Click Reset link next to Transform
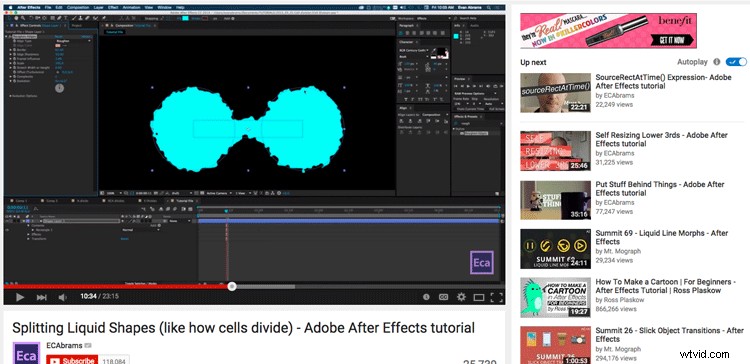The width and height of the screenshot is (750, 364). click(124, 239)
